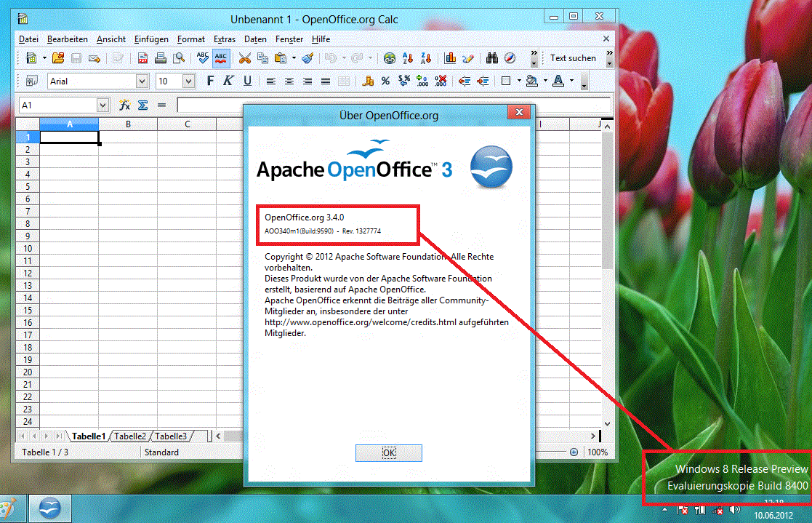Open the Borders dropdown arrow
The height and width of the screenshot is (523, 812).
519,81
